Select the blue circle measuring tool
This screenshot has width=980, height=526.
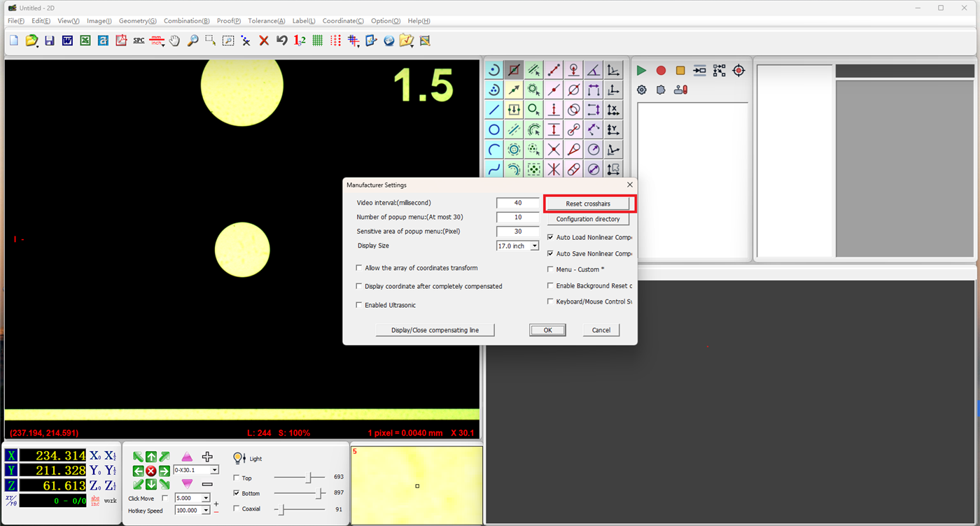click(494, 129)
